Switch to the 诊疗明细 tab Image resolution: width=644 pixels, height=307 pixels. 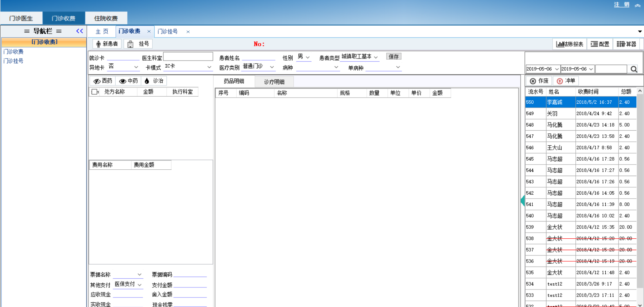(274, 82)
